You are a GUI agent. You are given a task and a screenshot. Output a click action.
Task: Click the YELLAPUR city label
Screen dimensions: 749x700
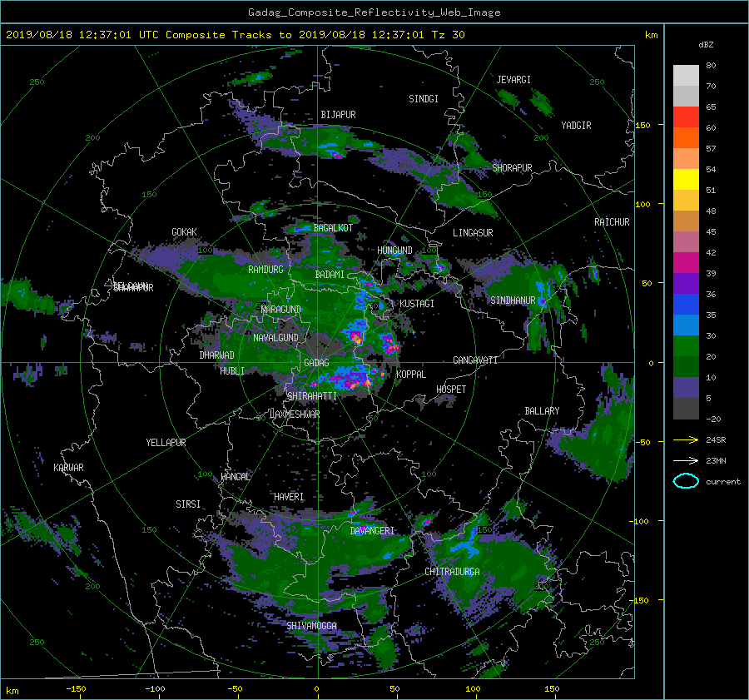(x=166, y=443)
